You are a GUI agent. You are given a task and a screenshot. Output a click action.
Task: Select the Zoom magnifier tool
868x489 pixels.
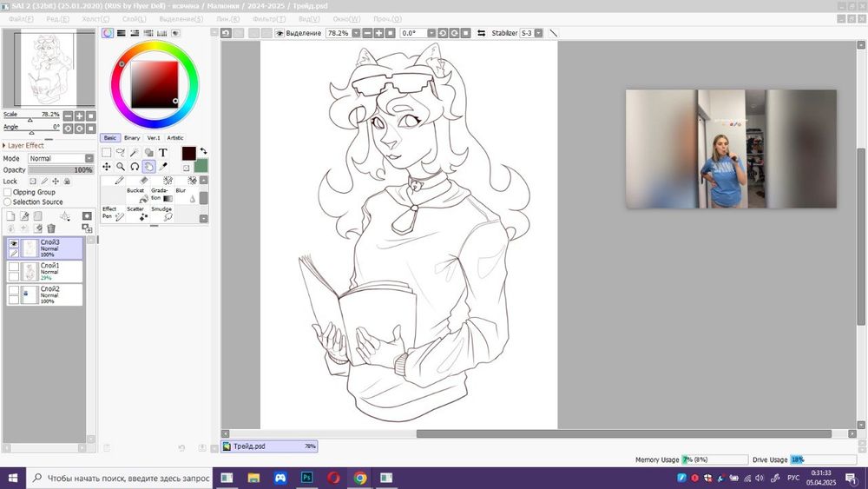(120, 166)
